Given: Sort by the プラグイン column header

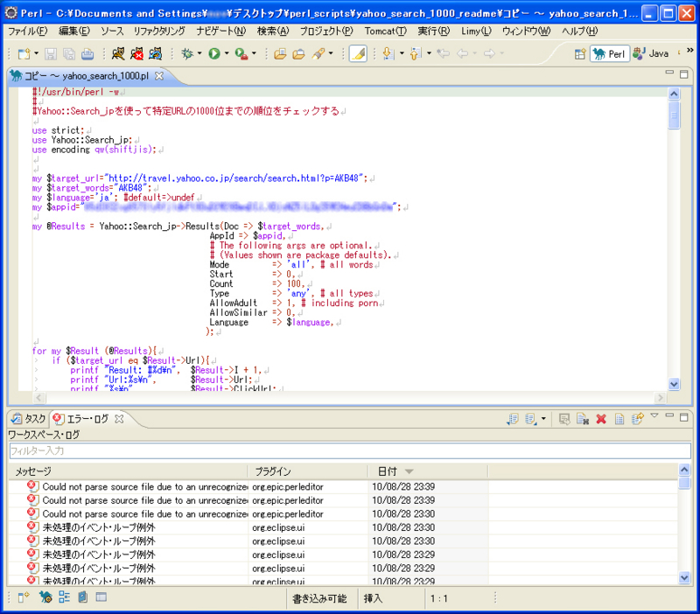Looking at the screenshot, I should coord(308,471).
